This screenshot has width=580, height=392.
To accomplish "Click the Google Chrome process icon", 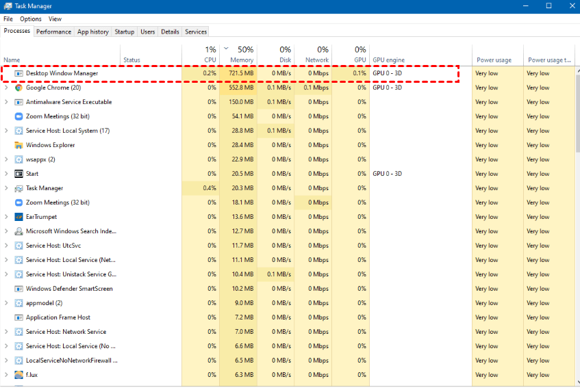I will point(18,88).
